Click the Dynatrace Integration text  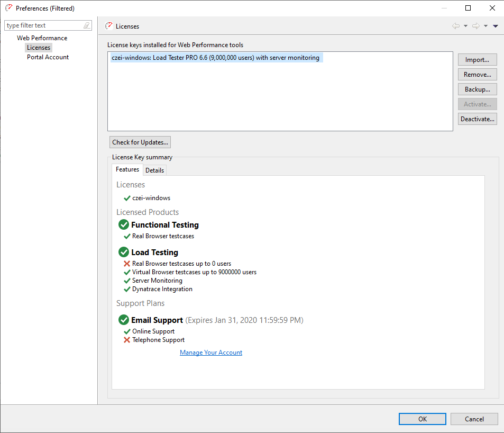(162, 289)
